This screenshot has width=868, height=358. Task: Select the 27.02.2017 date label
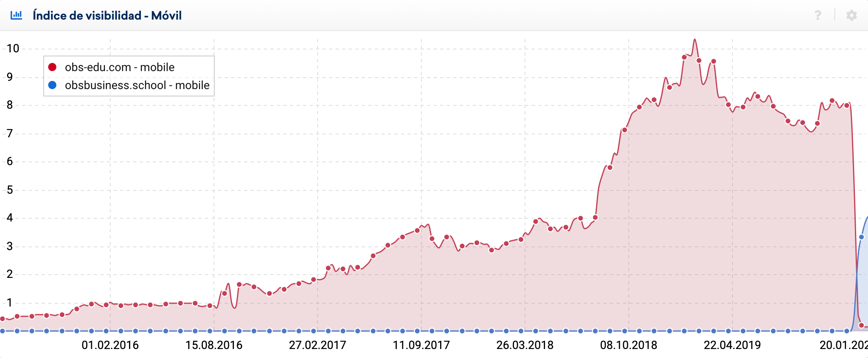[317, 345]
